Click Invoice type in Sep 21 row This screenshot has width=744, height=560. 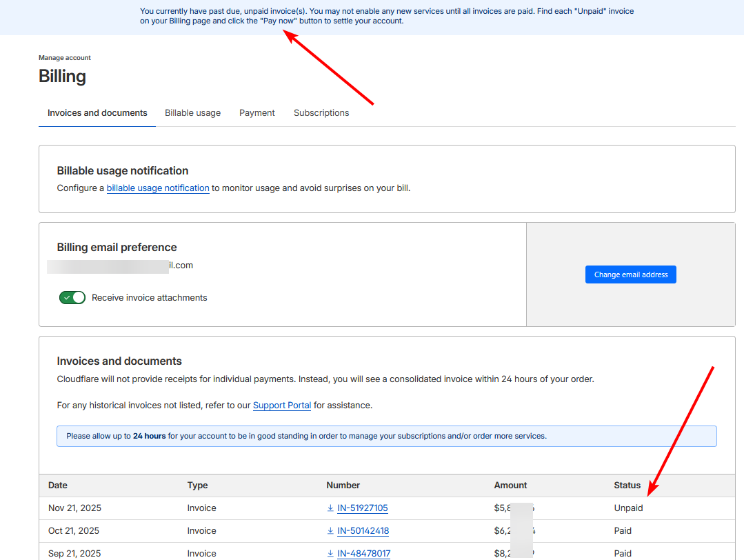pyautogui.click(x=201, y=553)
